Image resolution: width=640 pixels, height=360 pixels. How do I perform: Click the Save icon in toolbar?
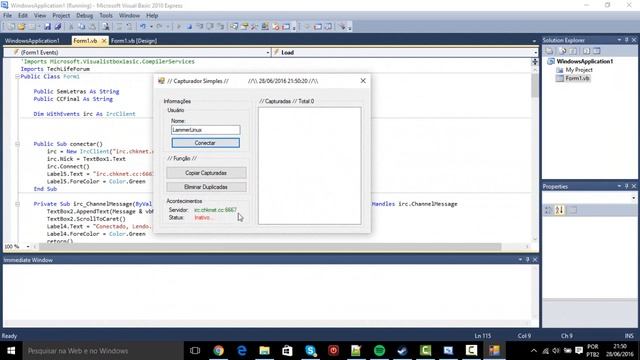tap(47, 27)
